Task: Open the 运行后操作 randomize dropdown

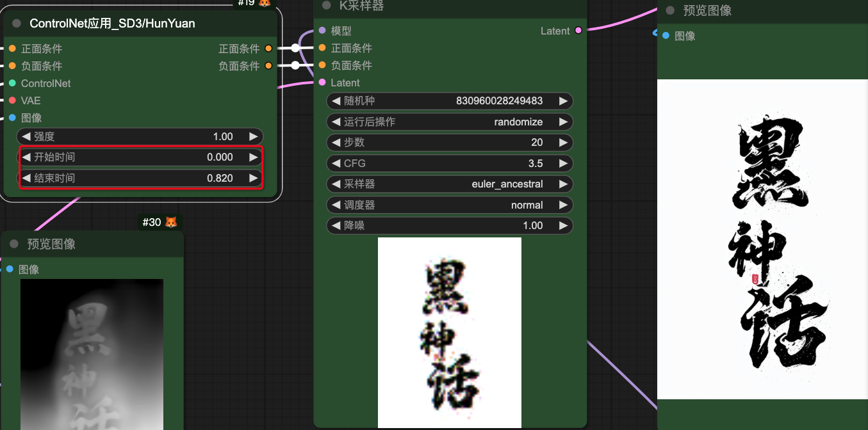Action: [x=450, y=122]
